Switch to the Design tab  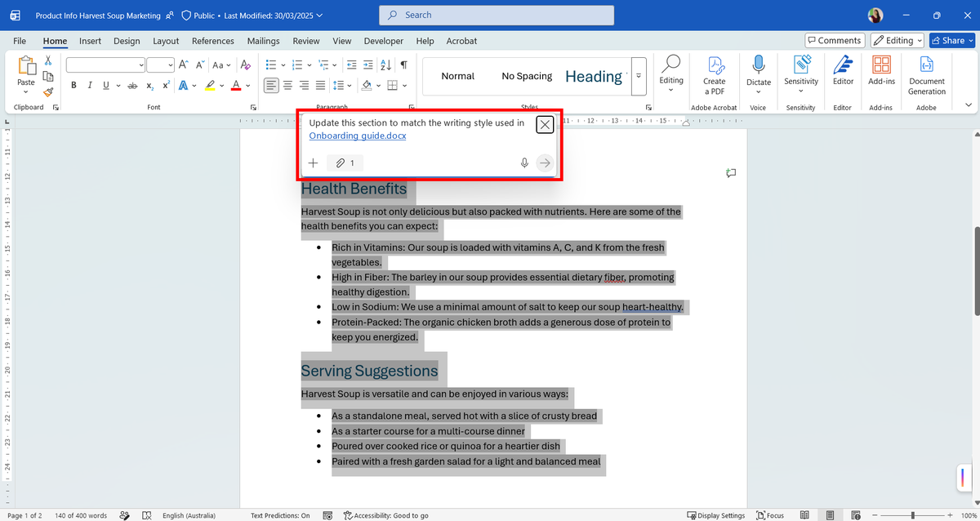[127, 41]
